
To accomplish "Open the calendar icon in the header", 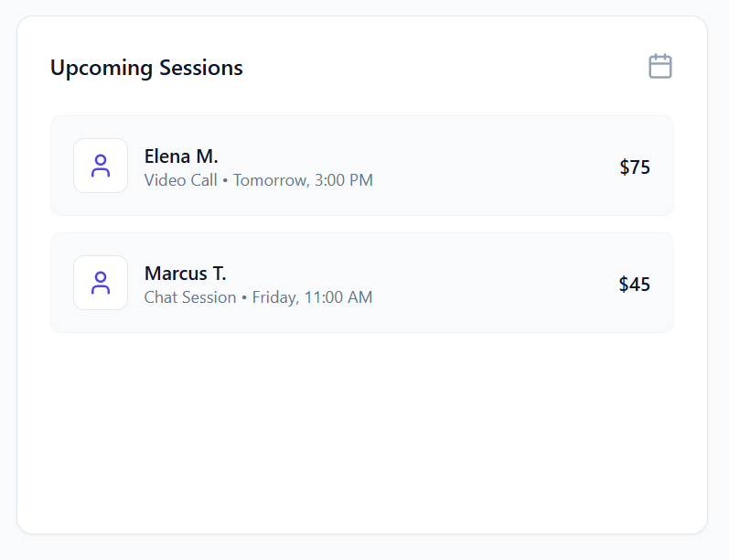I will pos(660,67).
